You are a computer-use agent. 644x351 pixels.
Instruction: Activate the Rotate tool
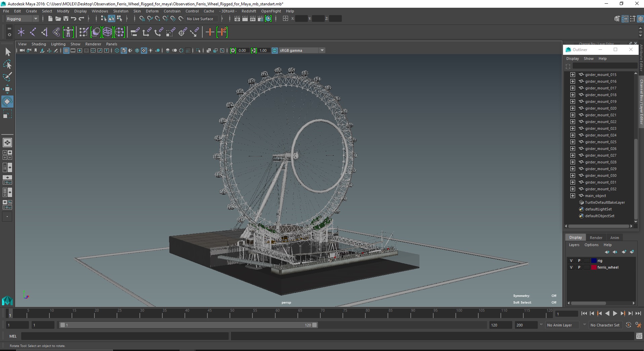tap(7, 102)
